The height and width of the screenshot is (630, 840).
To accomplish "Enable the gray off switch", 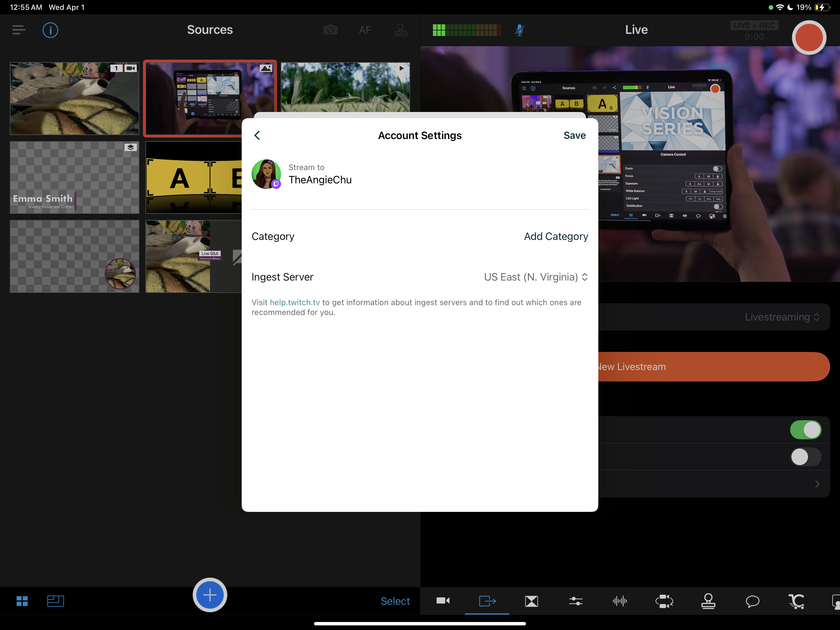I will pos(806,457).
